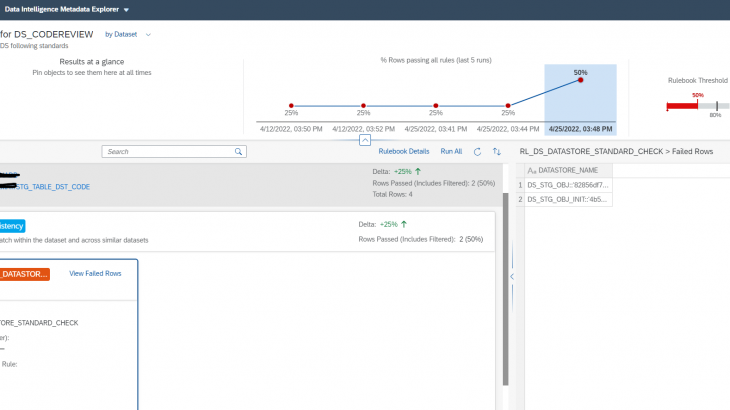
Task: Select failed row DS_STG_OBJ_INIT::'4b5...
Action: click(568, 199)
